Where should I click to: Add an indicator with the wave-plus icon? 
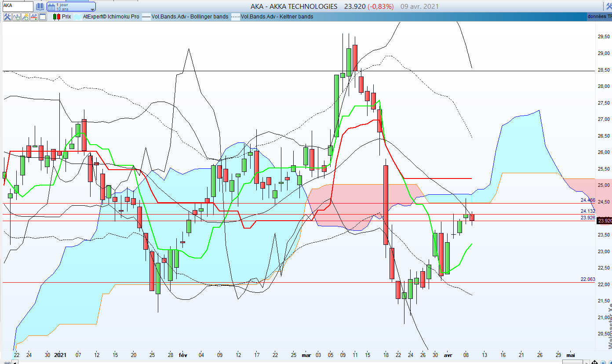pos(17,17)
